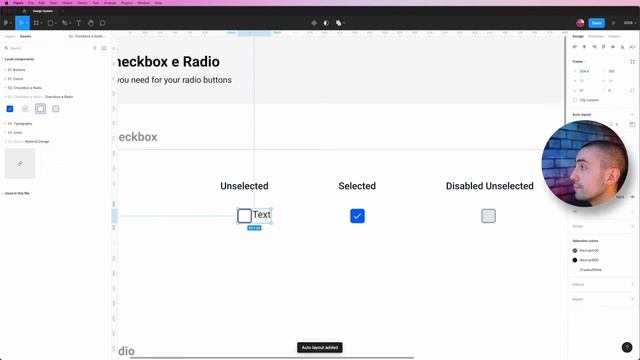Image resolution: width=640 pixels, height=360 pixels.
Task: Switch to the Layers tab
Action: click(x=10, y=36)
